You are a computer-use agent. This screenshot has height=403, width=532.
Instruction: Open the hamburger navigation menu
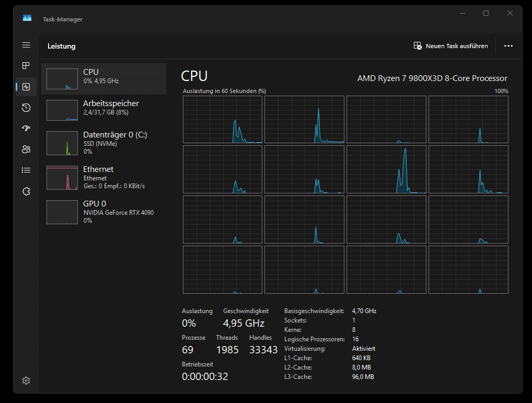(26, 45)
